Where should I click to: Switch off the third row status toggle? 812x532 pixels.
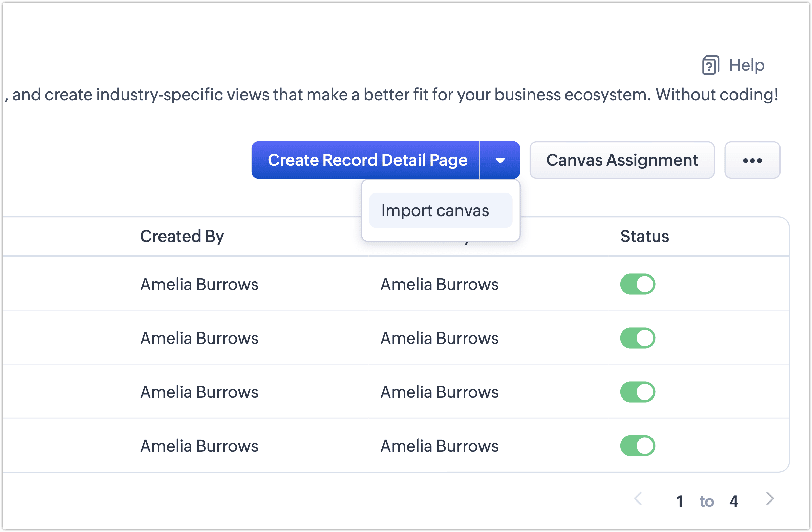point(637,392)
